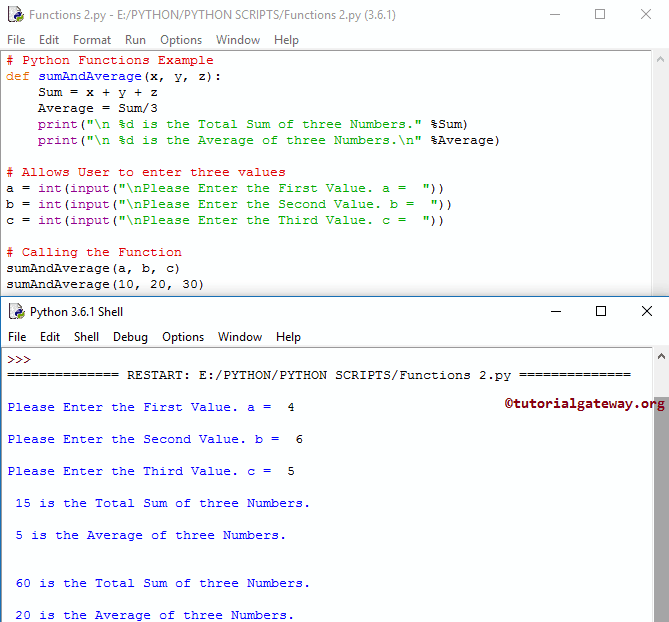Click the 'b = int(input(' code line
The width and height of the screenshot is (669, 622).
(x=229, y=204)
